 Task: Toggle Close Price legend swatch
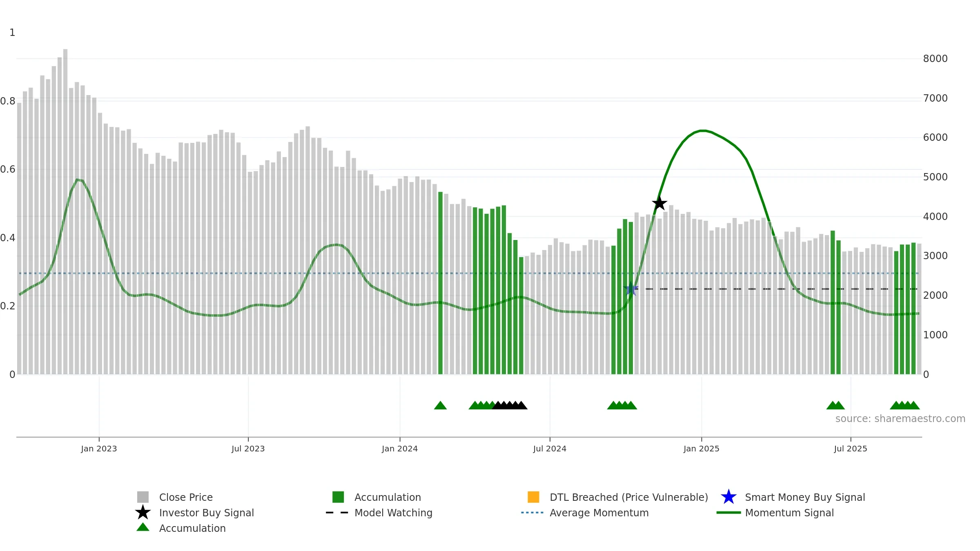tap(143, 497)
